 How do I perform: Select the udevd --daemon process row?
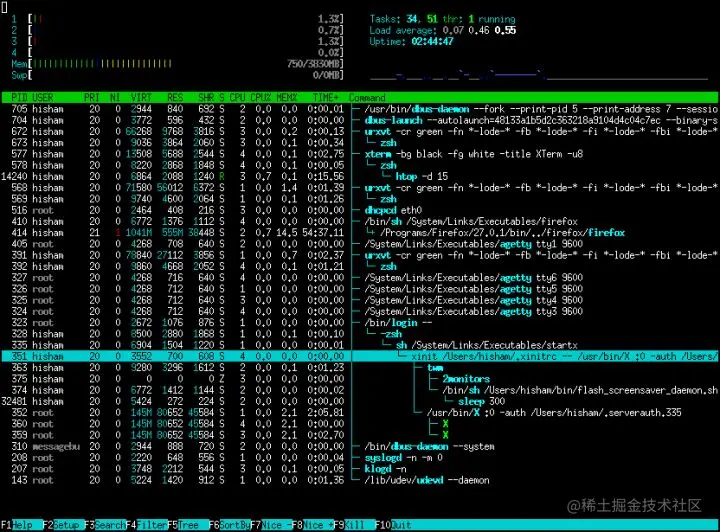(360, 480)
